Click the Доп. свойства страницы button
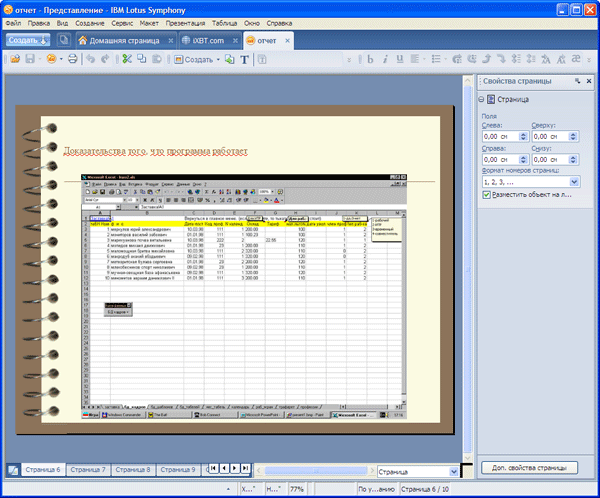Screen dimensions: 600x498 (x=529, y=468)
